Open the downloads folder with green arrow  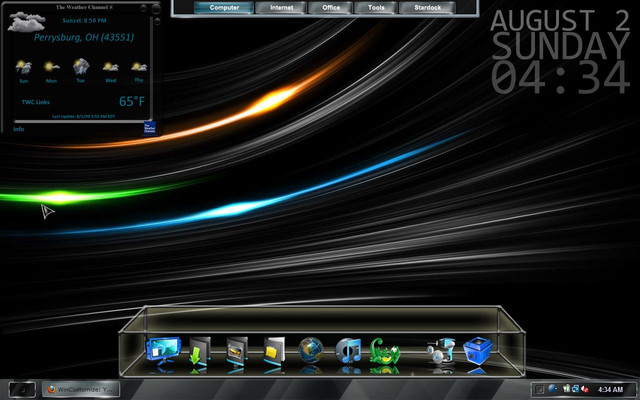coord(200,351)
